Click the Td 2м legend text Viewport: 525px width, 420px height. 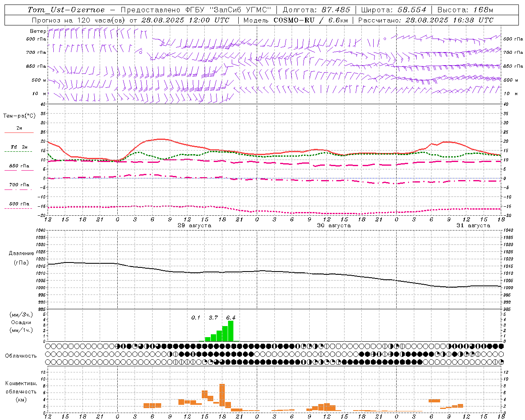19,147
